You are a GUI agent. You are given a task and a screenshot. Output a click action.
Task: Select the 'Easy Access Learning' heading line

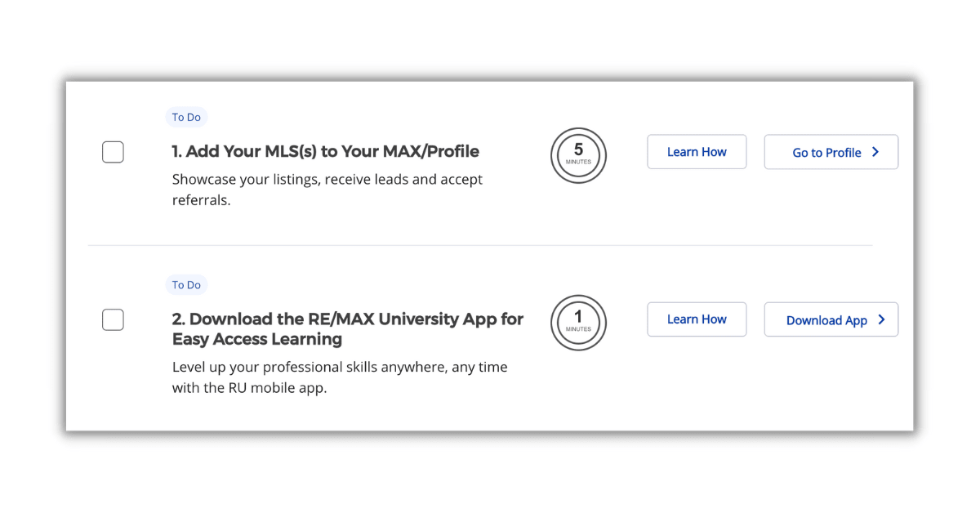(257, 339)
